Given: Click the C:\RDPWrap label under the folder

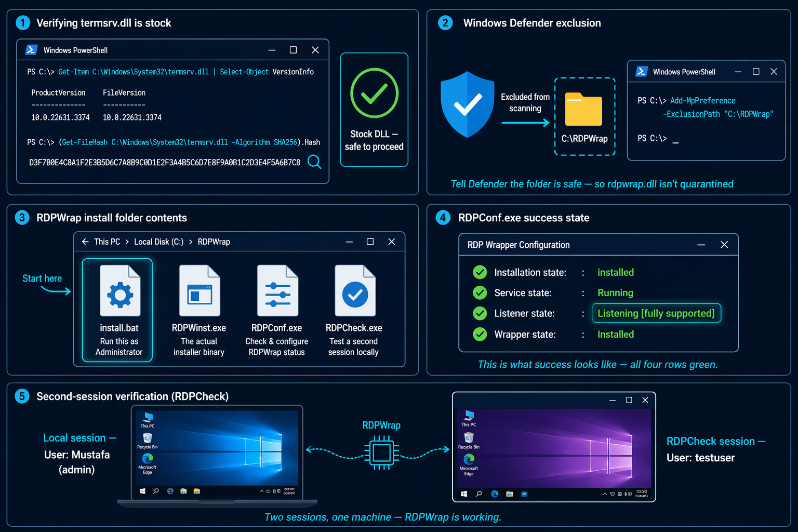Looking at the screenshot, I should [x=584, y=139].
